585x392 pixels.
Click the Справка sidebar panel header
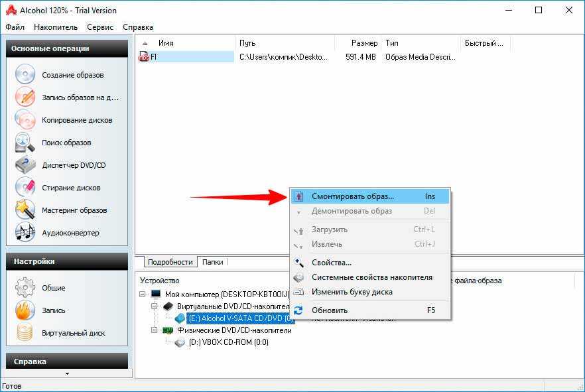[x=67, y=361]
